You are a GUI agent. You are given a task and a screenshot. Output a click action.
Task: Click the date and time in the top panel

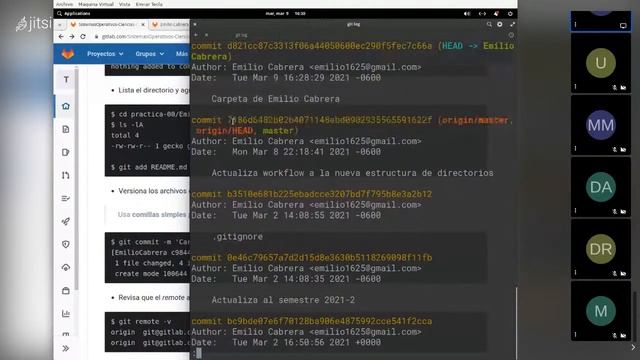[x=286, y=13]
